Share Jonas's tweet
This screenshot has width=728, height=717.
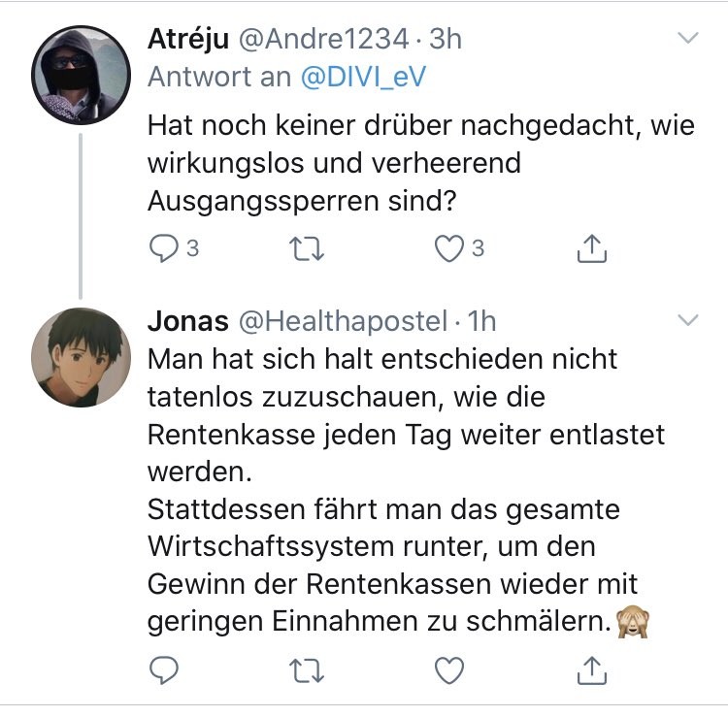[592, 669]
